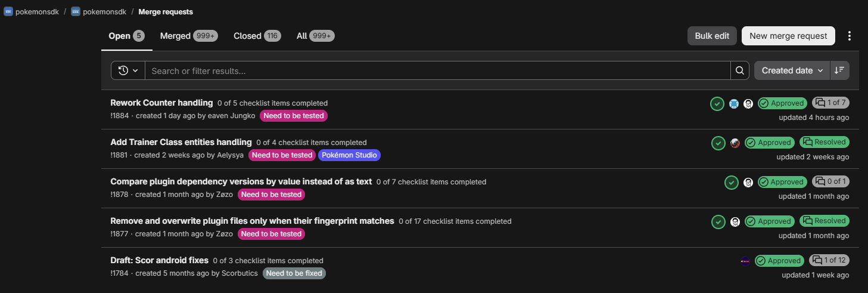The width and height of the screenshot is (868, 293).
Task: Switch to the All tab
Action: point(316,36)
